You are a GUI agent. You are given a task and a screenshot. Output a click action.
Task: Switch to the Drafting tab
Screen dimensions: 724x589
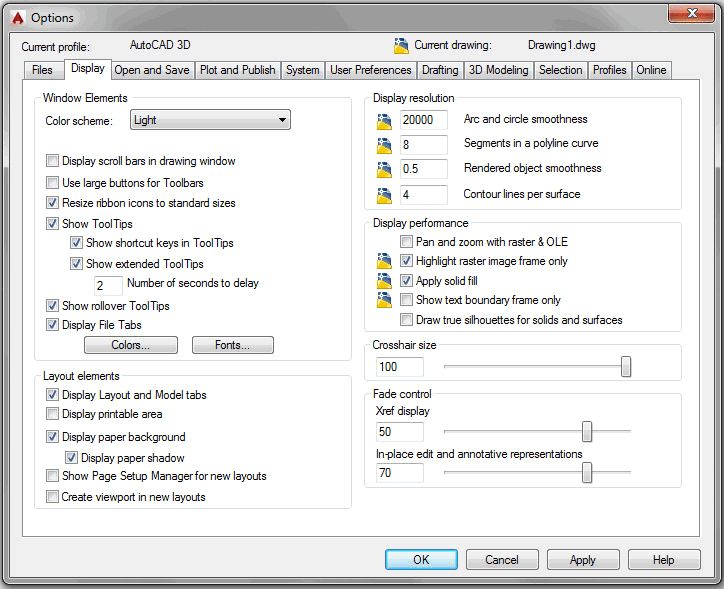point(440,70)
